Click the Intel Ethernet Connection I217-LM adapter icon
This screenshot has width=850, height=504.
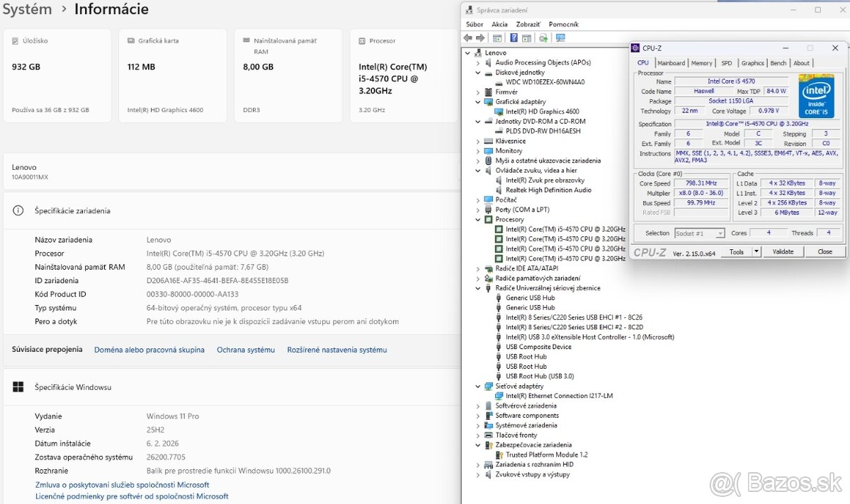pyautogui.click(x=499, y=396)
